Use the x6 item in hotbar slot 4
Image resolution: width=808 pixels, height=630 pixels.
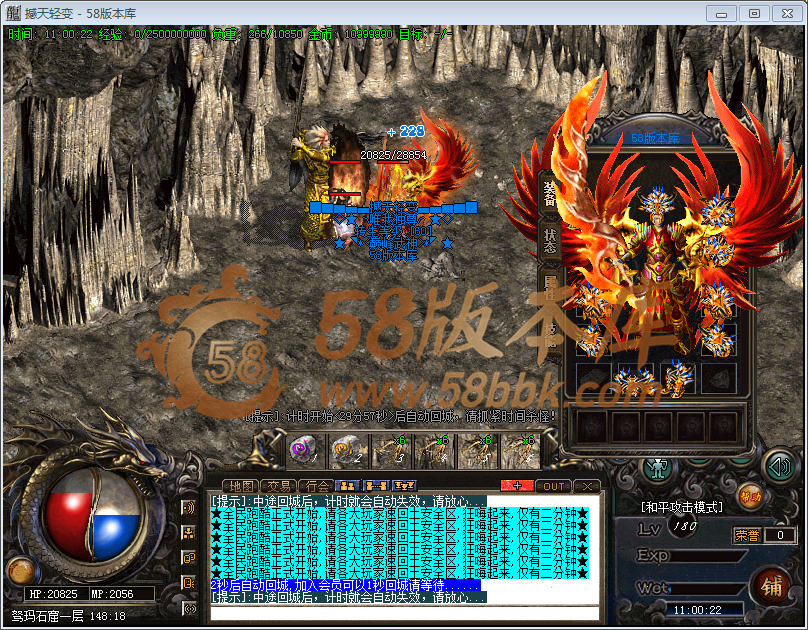click(433, 450)
